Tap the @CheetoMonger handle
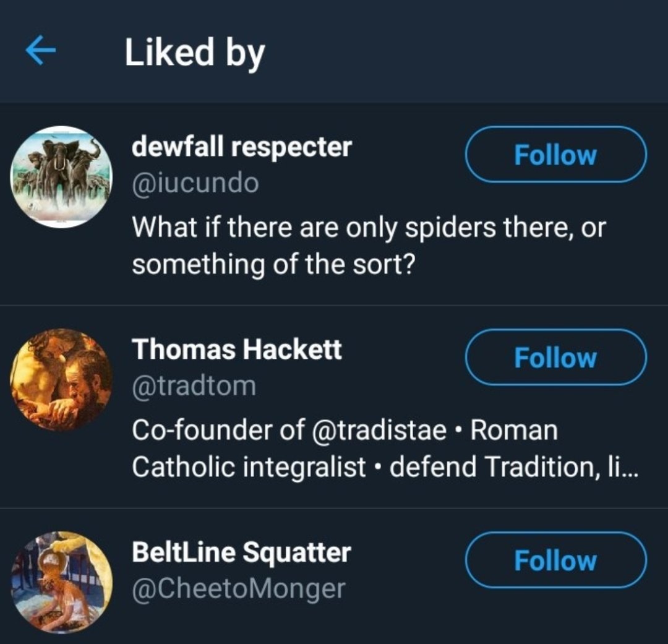Viewport: 668px width, 644px height. tap(238, 588)
